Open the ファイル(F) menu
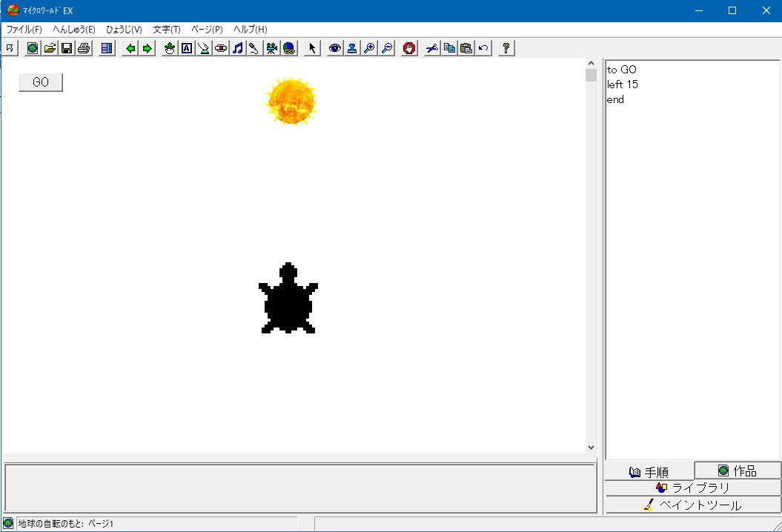 point(24,30)
